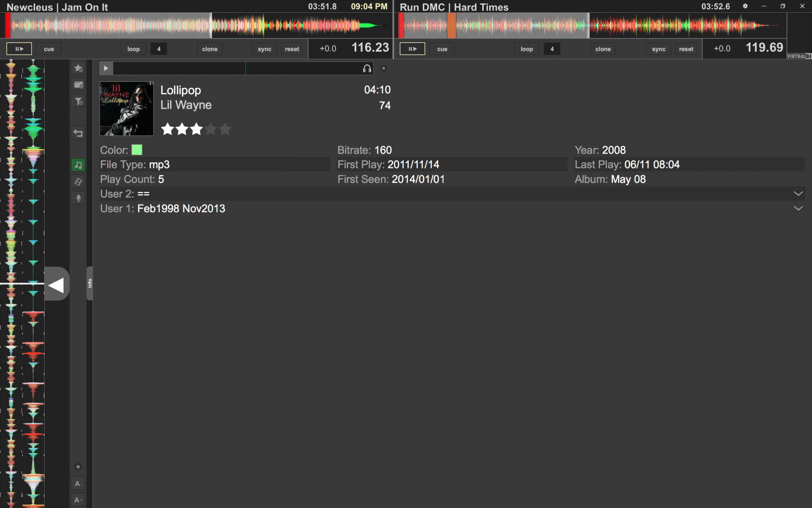Click the Lollipop track title
The width and height of the screenshot is (812, 508).
click(181, 90)
